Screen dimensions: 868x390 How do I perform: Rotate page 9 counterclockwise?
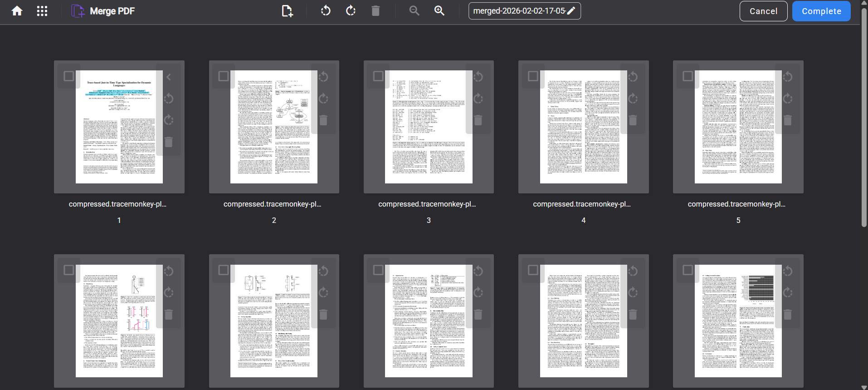pos(633,271)
